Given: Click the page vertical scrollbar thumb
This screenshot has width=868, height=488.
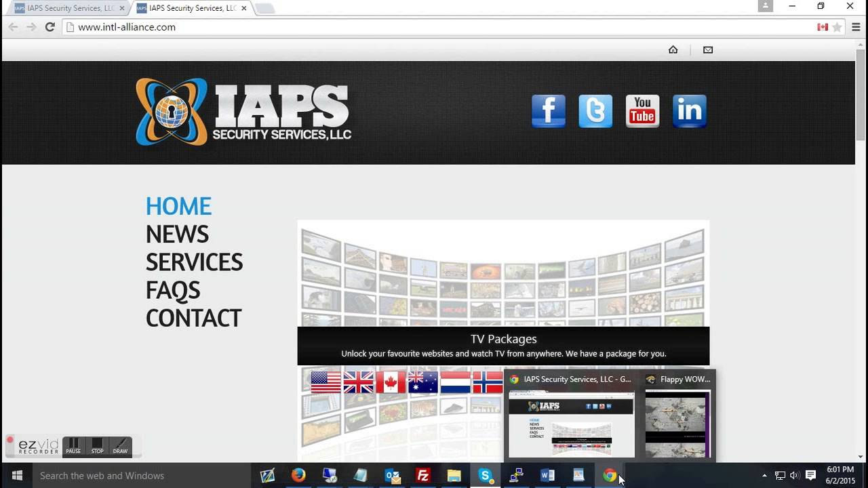Looking at the screenshot, I should 861,96.
